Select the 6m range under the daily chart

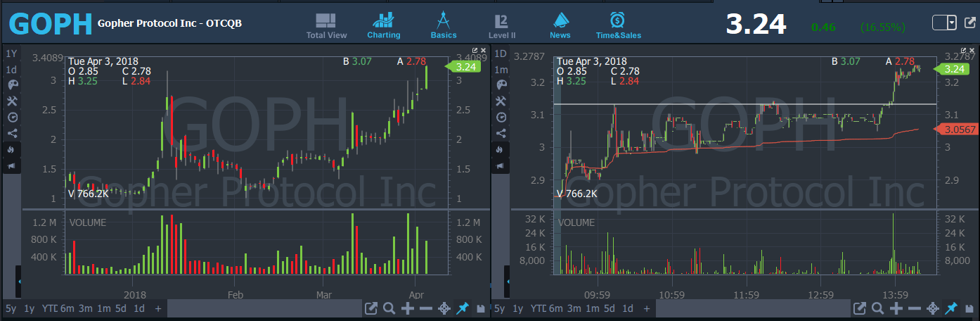tap(67, 308)
